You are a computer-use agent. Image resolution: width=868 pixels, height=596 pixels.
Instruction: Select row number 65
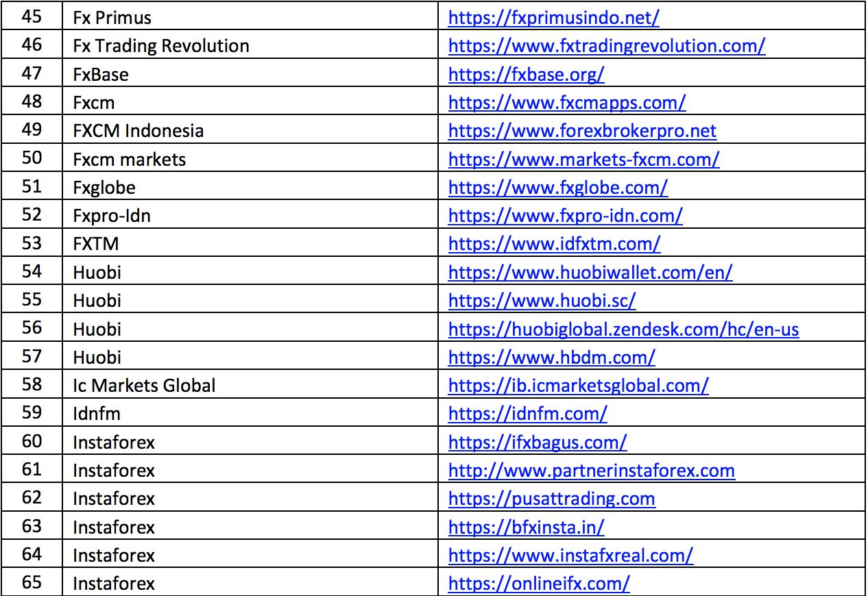tap(32, 582)
